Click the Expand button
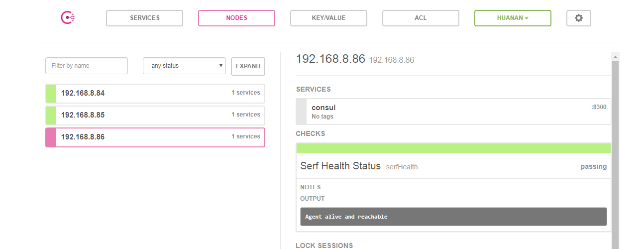 pyautogui.click(x=248, y=66)
